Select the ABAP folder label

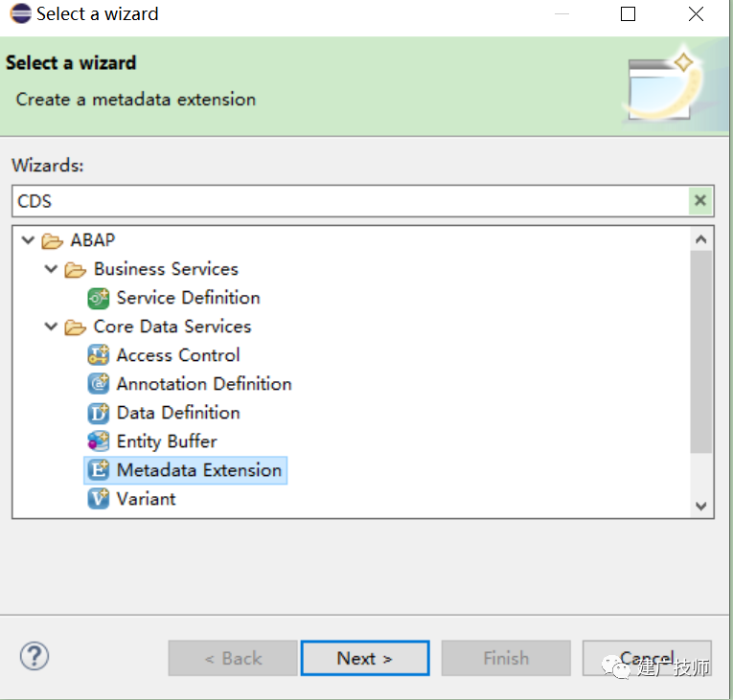coord(93,240)
